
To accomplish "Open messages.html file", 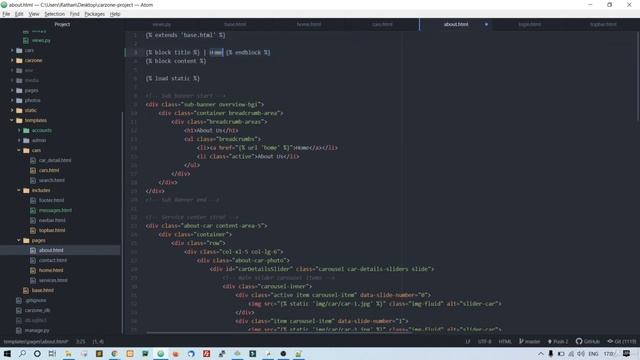I will point(55,210).
